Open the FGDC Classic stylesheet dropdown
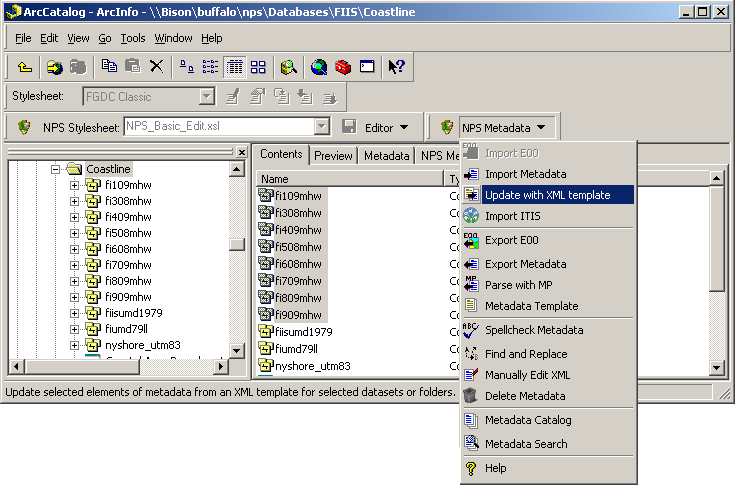Image resolution: width=735 pixels, height=485 pixels. pos(206,97)
